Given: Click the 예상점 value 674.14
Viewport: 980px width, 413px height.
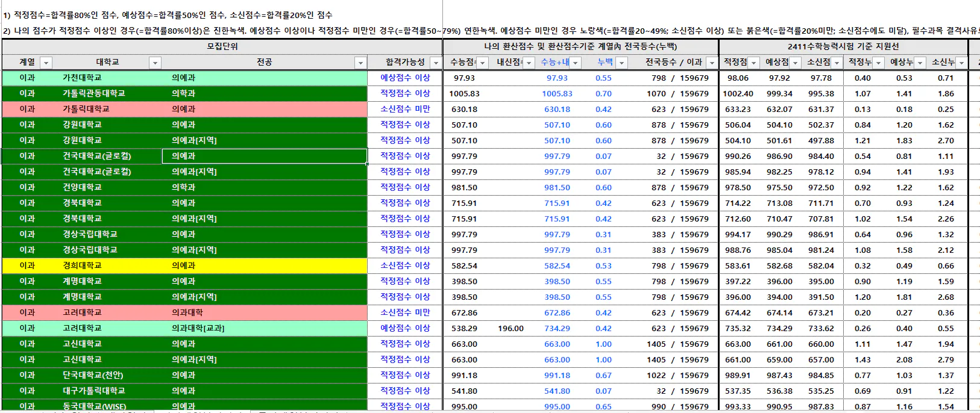Looking at the screenshot, I should [779, 312].
